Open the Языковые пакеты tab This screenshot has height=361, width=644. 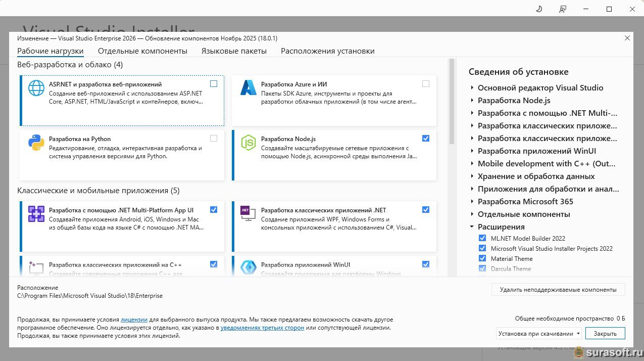234,51
